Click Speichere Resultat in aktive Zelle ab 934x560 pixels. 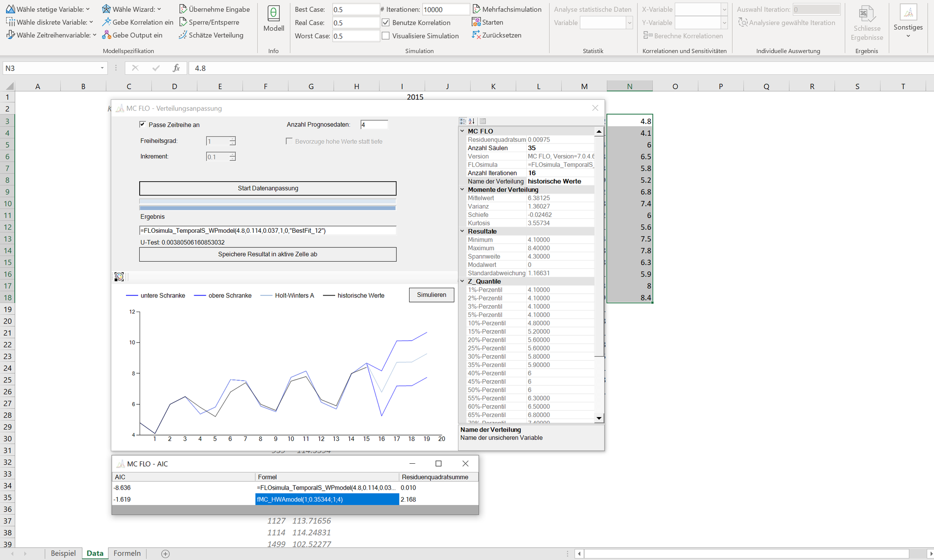pyautogui.click(x=268, y=254)
